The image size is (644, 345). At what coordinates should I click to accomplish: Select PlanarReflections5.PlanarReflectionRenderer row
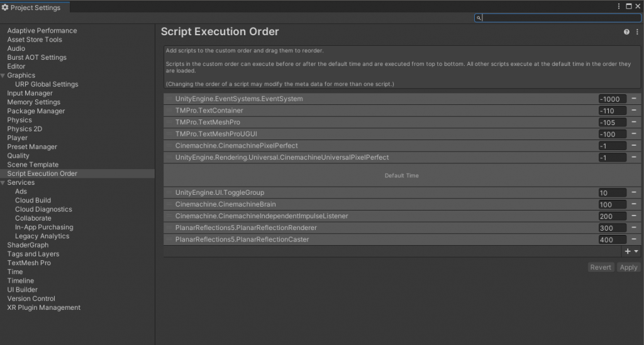[402, 227]
